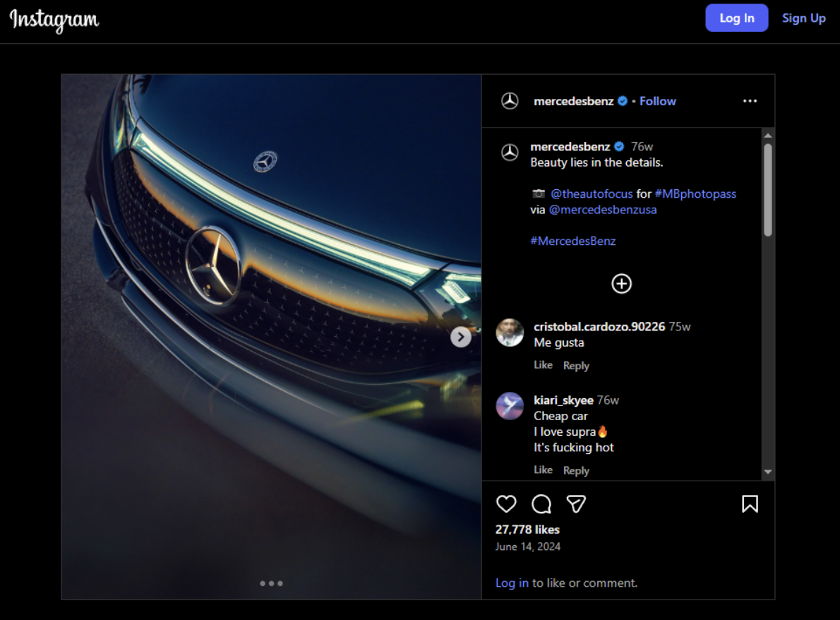Viewport: 840px width, 620px height.
Task: Open more options three-dot menu
Action: click(750, 101)
